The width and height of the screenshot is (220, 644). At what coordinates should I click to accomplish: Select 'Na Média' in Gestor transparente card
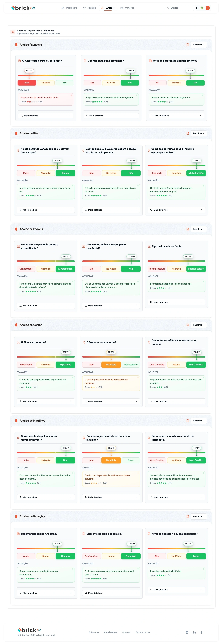(111, 364)
